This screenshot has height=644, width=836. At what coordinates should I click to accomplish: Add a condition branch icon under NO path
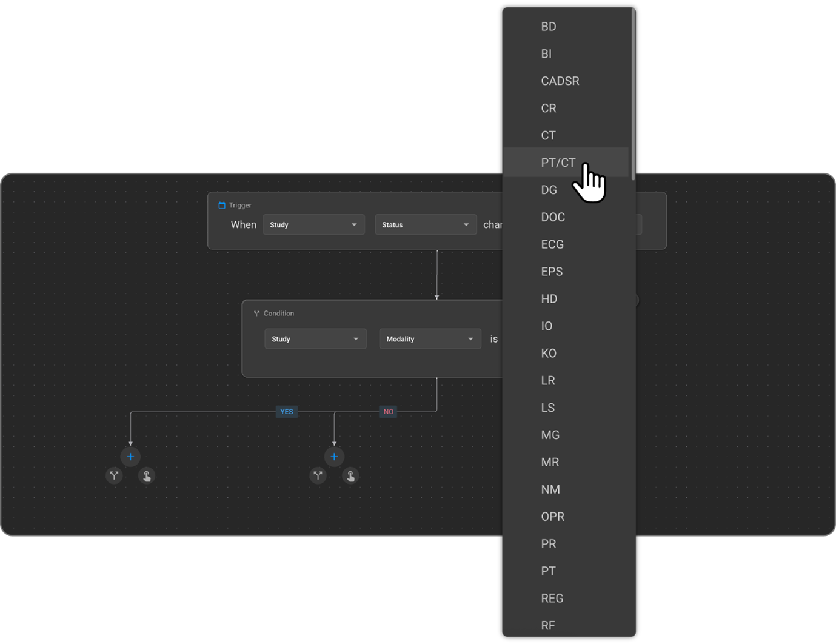tap(318, 475)
